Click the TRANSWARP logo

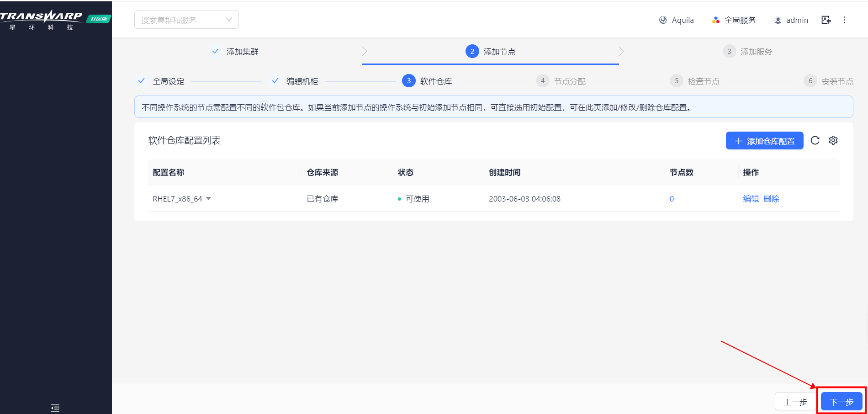click(x=41, y=20)
